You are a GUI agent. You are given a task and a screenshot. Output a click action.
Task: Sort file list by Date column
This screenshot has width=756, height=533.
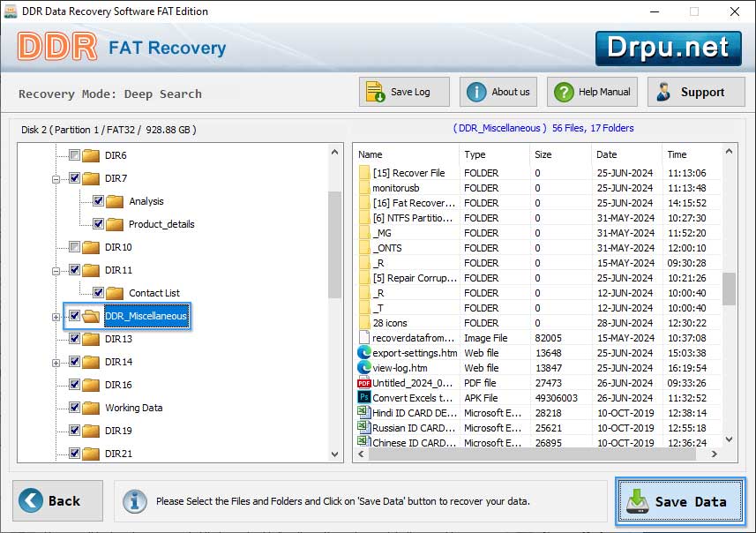pyautogui.click(x=626, y=154)
